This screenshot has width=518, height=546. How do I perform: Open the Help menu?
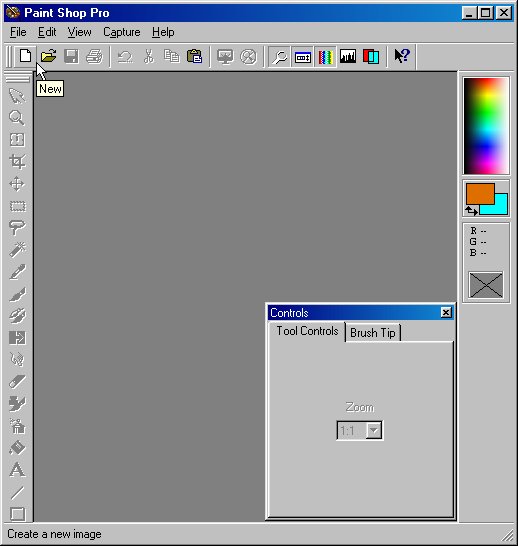163,32
